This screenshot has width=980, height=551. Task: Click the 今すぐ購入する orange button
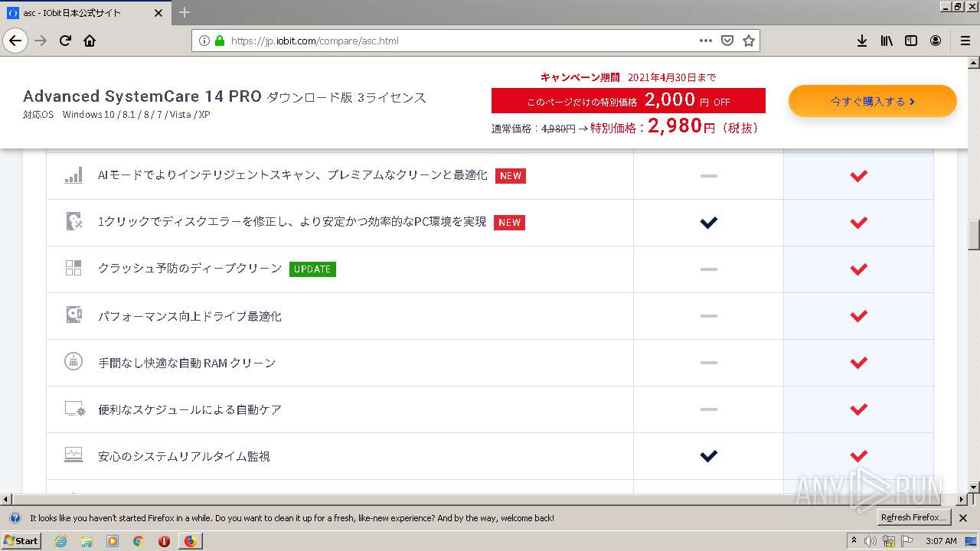pos(873,101)
